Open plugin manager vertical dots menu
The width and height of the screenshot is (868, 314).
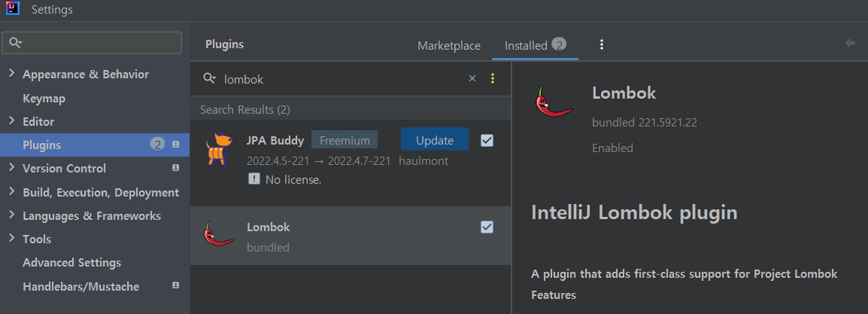[x=602, y=45]
